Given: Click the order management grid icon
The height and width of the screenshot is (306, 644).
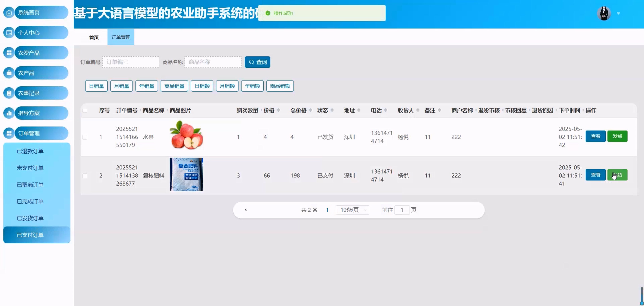Looking at the screenshot, I should tap(9, 133).
